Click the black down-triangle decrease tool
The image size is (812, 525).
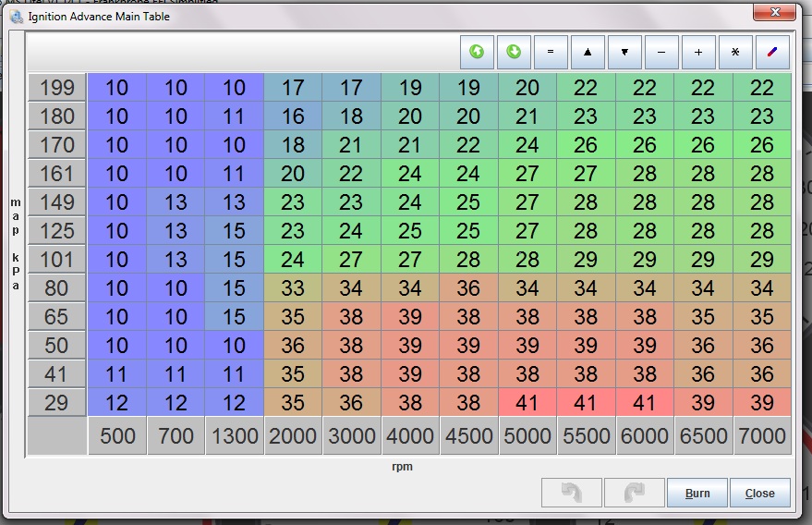(624, 52)
